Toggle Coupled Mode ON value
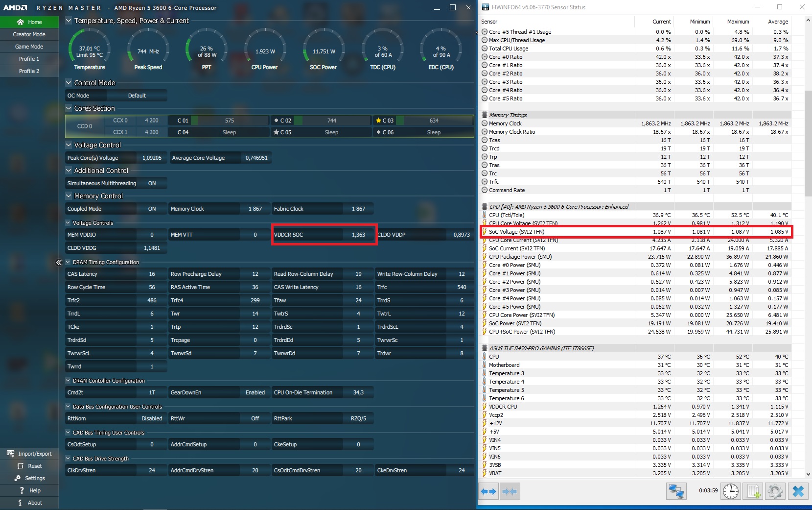 [x=152, y=209]
